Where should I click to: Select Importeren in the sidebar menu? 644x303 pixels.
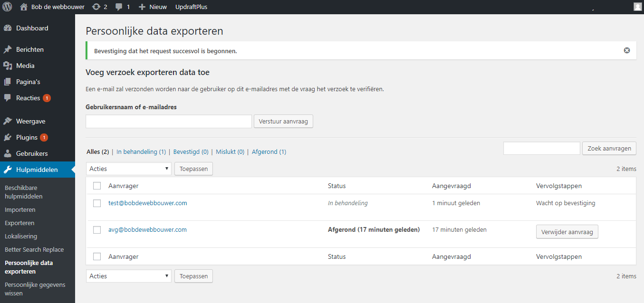point(20,209)
